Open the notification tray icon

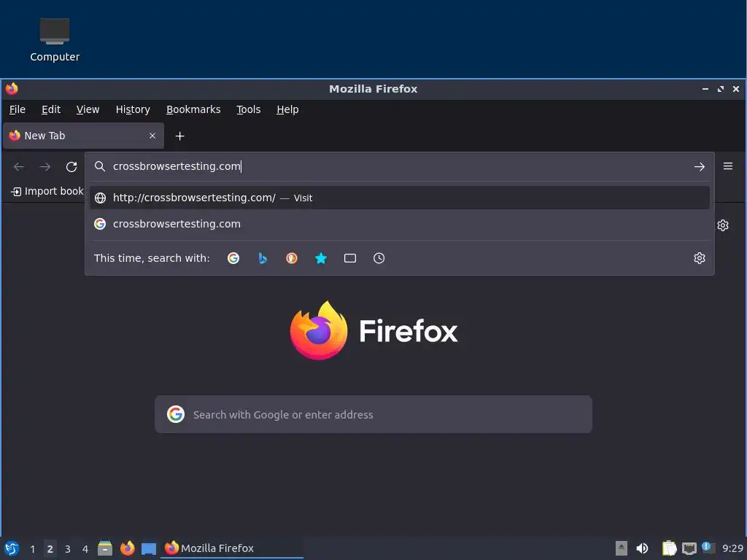[x=708, y=548]
